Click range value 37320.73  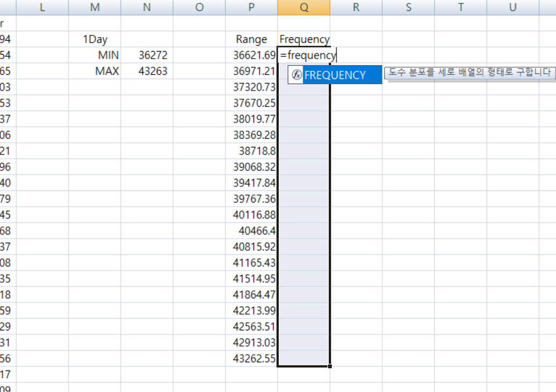[252, 87]
